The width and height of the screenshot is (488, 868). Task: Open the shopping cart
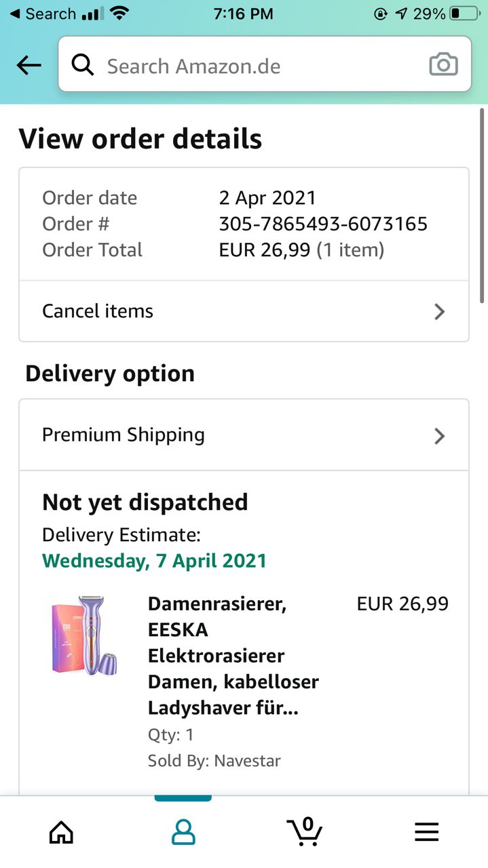pyautogui.click(x=305, y=830)
